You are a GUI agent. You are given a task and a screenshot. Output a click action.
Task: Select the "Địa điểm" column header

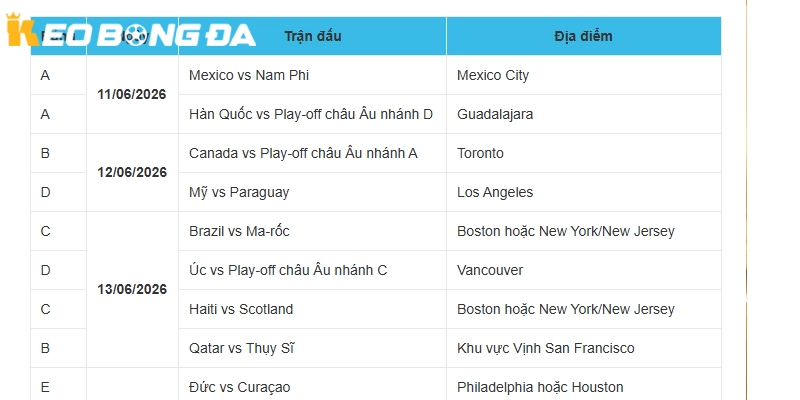tap(583, 36)
